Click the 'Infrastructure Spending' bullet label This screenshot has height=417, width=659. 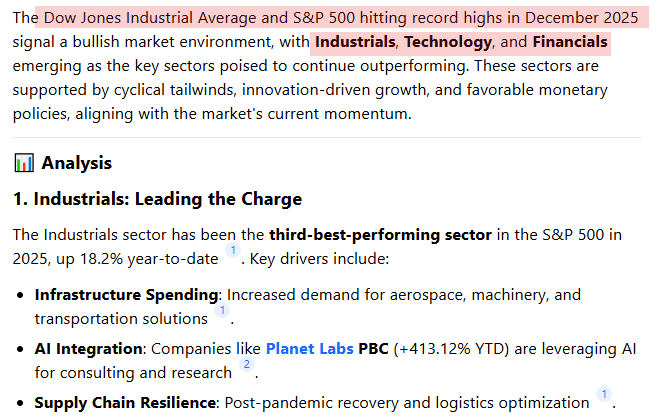point(126,295)
